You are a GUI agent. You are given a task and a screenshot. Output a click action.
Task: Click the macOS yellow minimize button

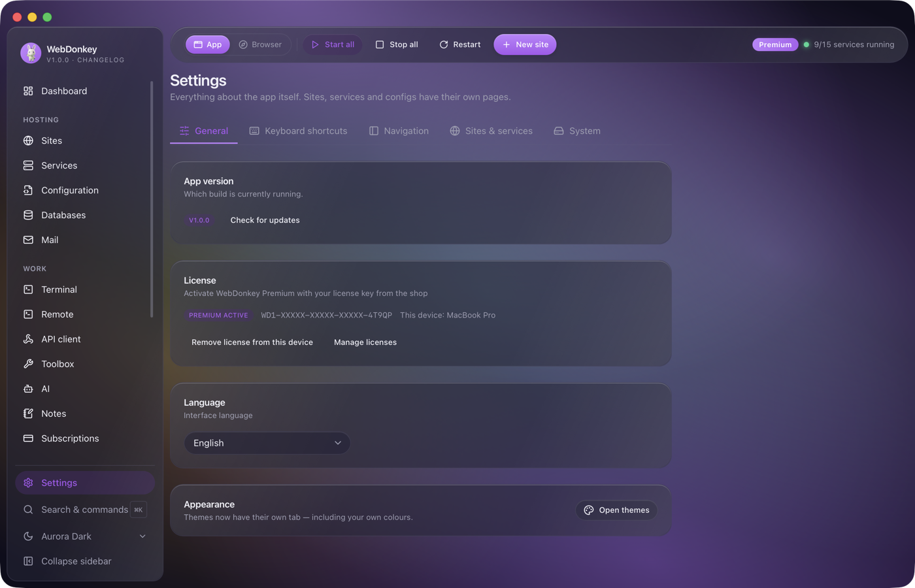click(32, 17)
